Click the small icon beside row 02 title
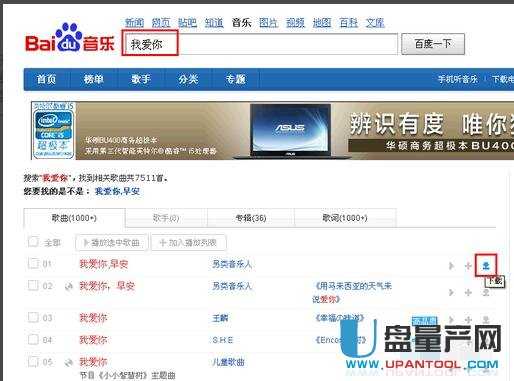This screenshot has height=381, width=514. click(x=69, y=286)
